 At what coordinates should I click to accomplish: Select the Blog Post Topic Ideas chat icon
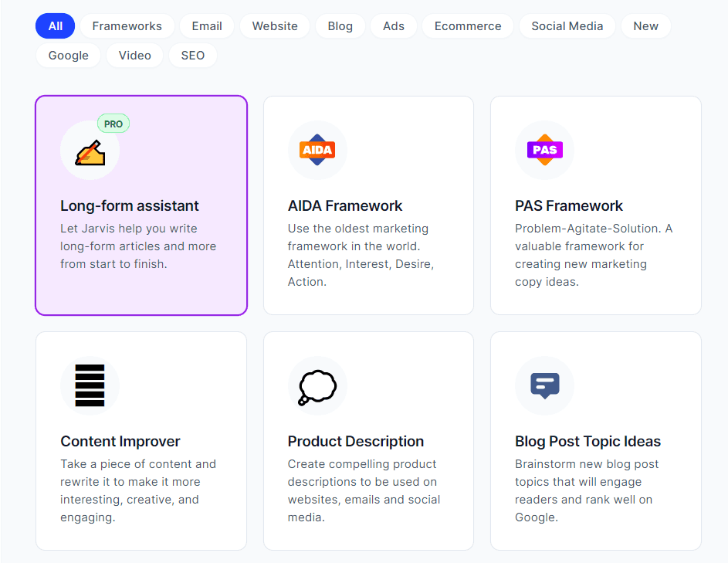(x=544, y=385)
